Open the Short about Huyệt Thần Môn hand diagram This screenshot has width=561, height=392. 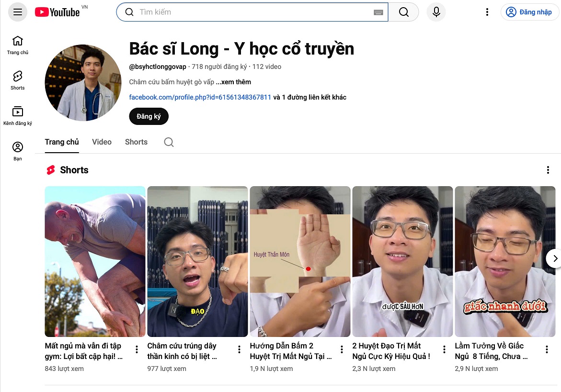[300, 261]
